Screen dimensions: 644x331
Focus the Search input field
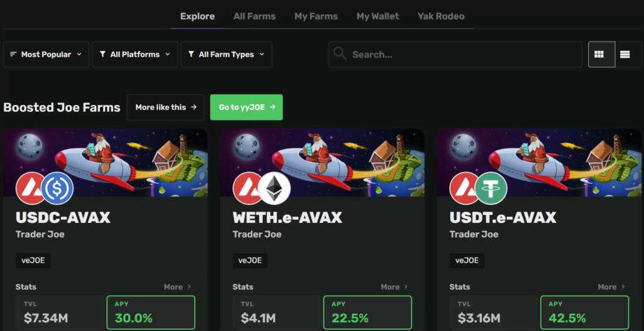click(462, 55)
